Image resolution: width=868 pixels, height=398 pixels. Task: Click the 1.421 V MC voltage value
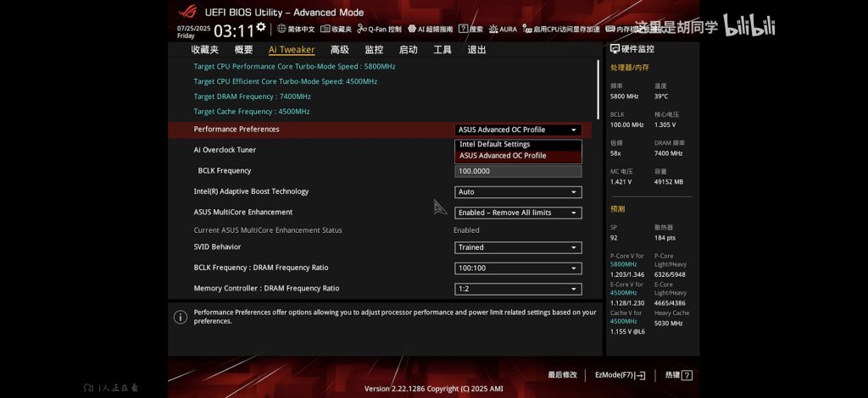point(621,182)
